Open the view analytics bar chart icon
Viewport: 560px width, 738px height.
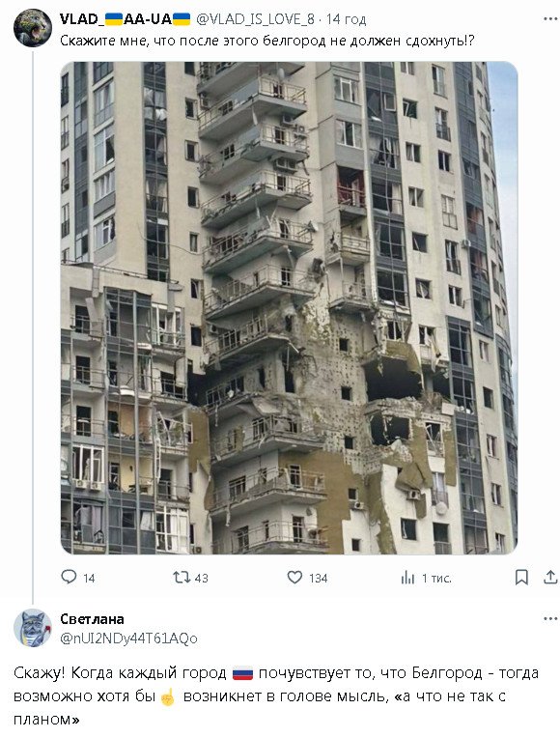[x=407, y=578]
